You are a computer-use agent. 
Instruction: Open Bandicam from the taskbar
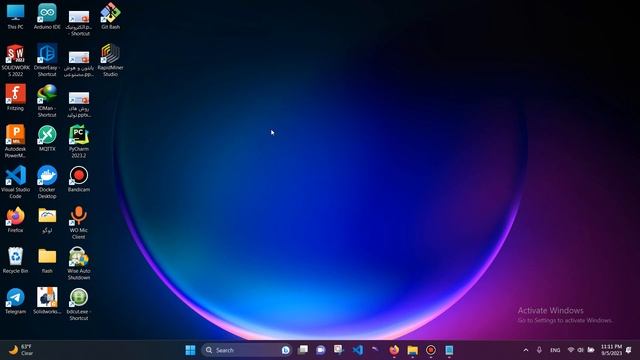click(x=431, y=350)
